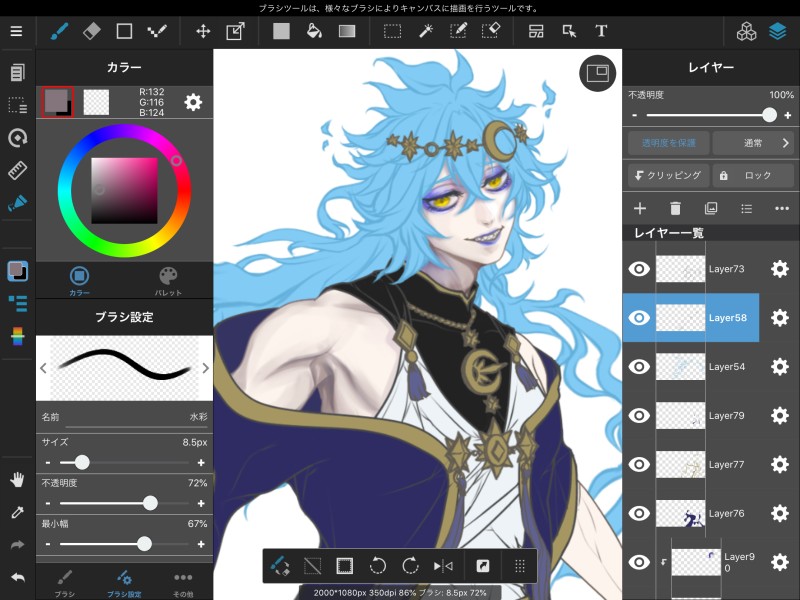Open navigator window button on canvas
The image size is (800, 600).
click(597, 73)
